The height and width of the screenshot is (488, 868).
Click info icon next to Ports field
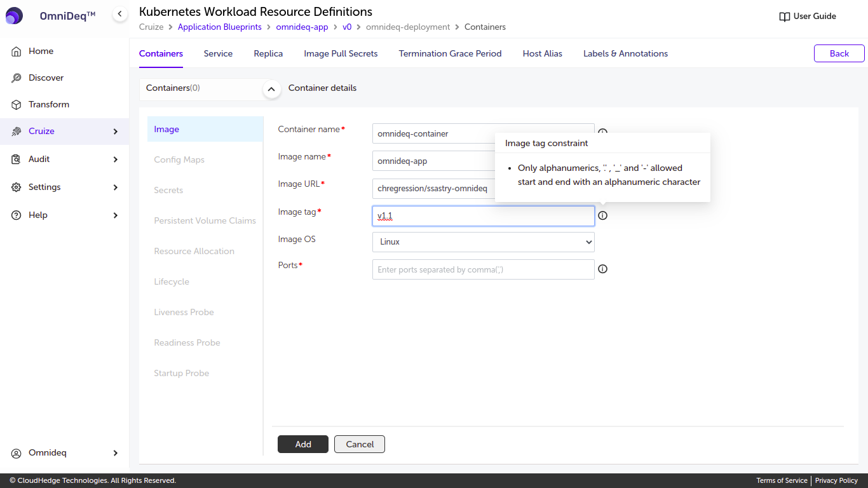click(x=603, y=269)
